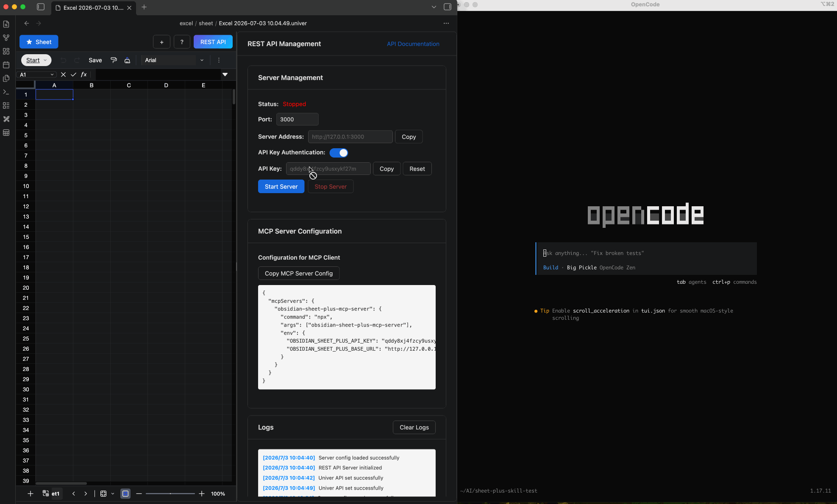Click Start Server button
Viewport: 837px width, 504px height.
[x=281, y=186]
